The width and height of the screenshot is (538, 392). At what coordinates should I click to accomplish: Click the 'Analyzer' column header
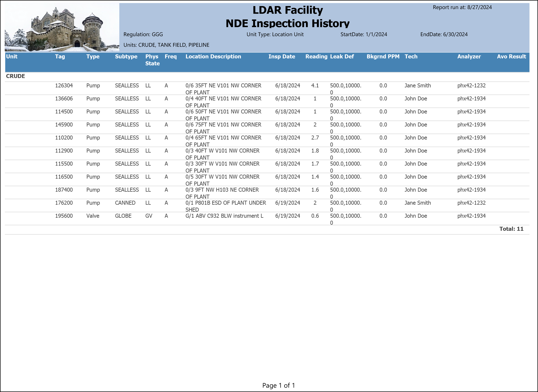pos(469,56)
